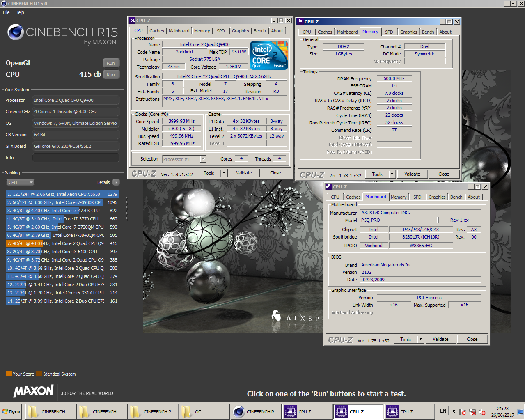
Task: Click the BIOS date 02/23/2009
Action: point(420,280)
